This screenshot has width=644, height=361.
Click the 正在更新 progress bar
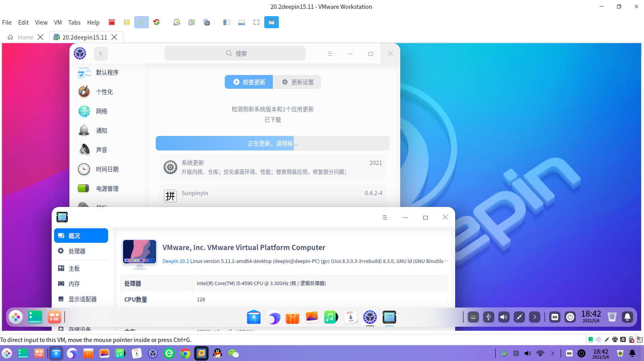(x=273, y=143)
